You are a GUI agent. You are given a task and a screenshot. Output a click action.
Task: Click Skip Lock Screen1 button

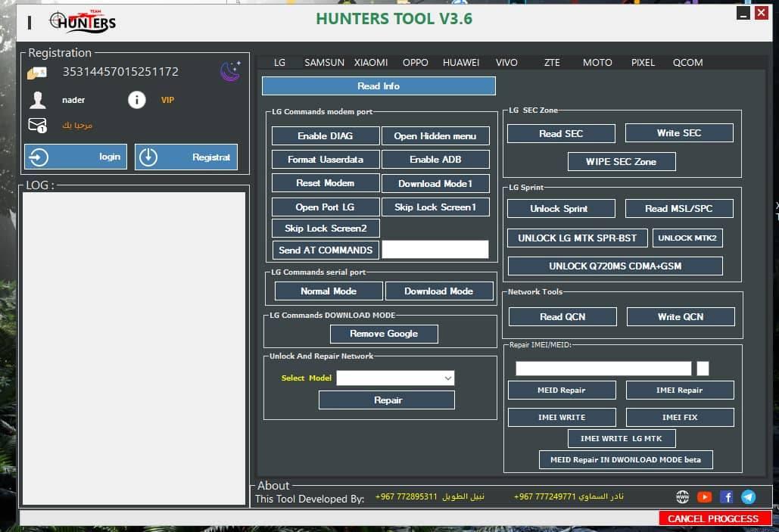click(x=435, y=207)
